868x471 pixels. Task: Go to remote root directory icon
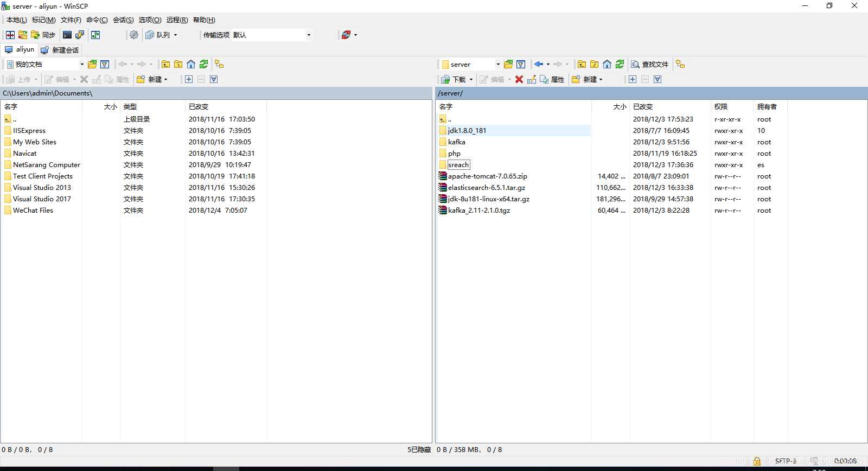tap(594, 64)
